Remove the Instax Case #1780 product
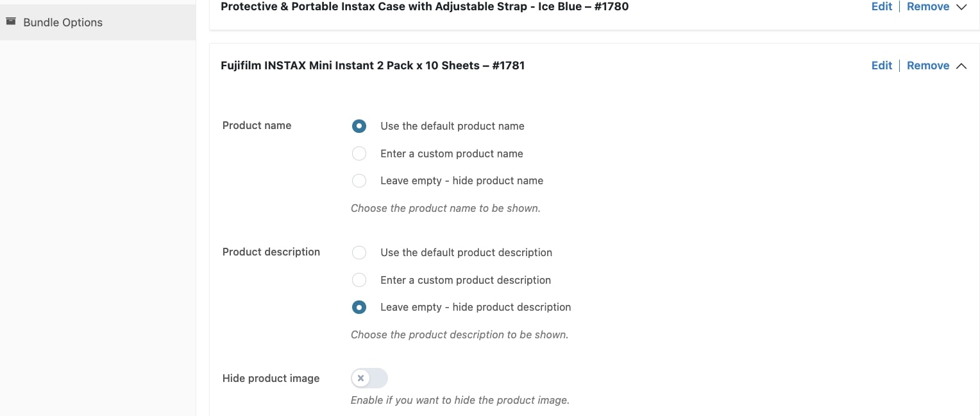The height and width of the screenshot is (416, 980). tap(928, 6)
